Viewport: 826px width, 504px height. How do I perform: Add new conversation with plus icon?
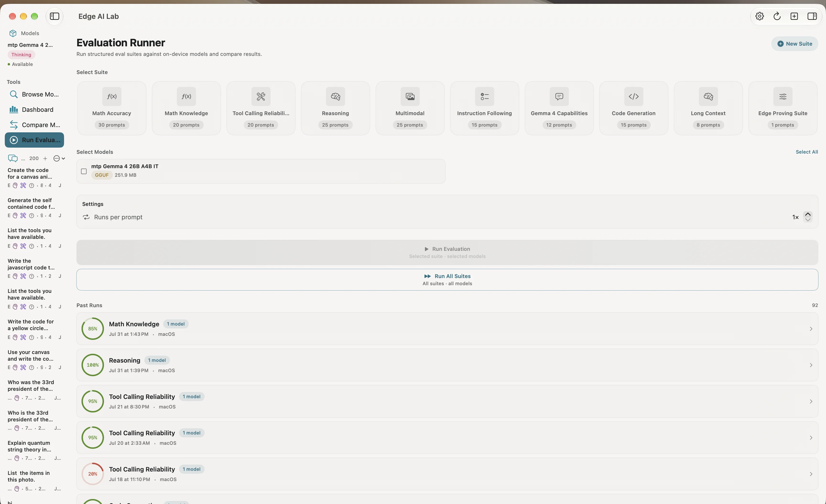pos(45,159)
